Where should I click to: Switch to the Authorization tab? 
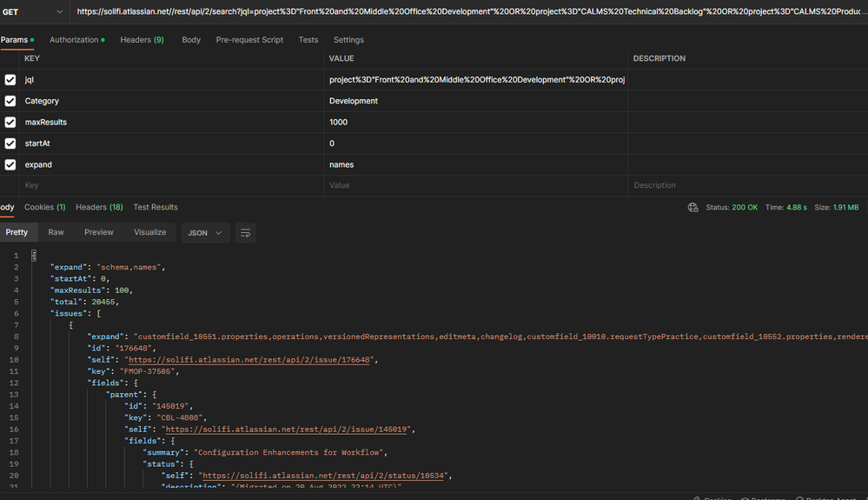click(x=74, y=40)
